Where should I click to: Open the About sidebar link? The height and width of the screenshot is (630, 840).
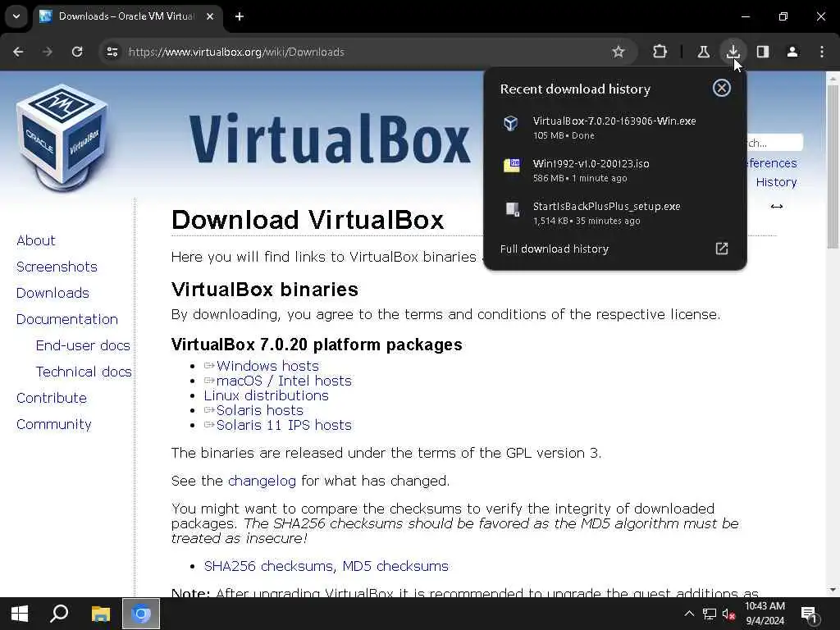click(36, 240)
